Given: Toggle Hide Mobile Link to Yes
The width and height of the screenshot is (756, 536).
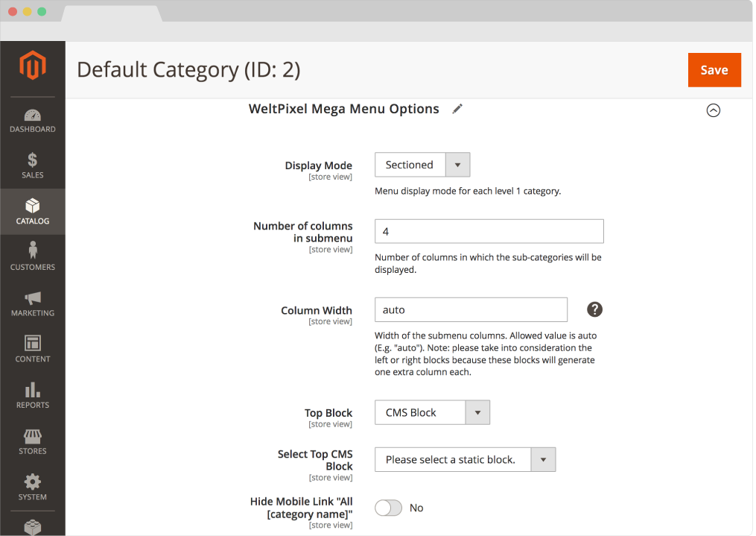Looking at the screenshot, I should click(388, 508).
